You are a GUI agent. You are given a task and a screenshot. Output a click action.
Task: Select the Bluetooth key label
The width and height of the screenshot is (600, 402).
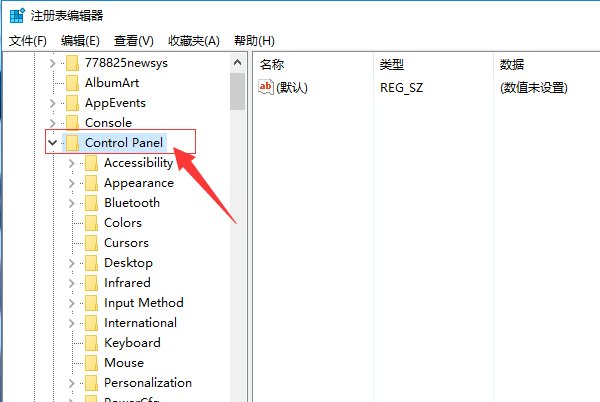click(132, 203)
